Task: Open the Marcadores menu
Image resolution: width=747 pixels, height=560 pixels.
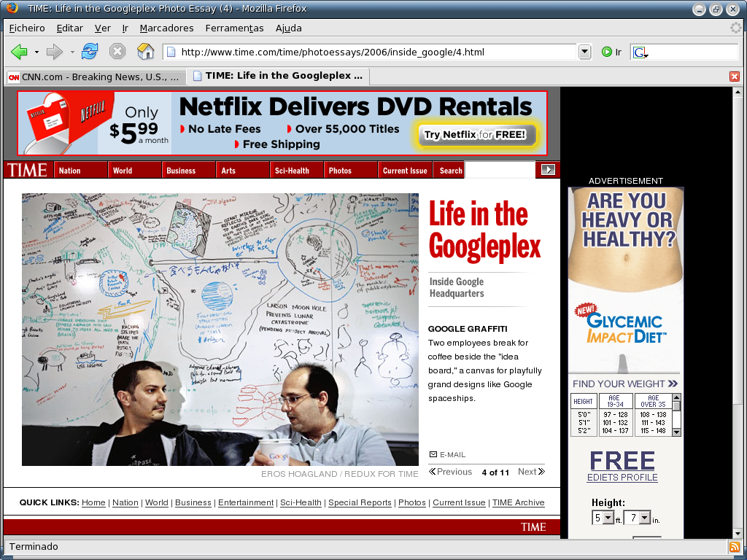Action: [167, 28]
